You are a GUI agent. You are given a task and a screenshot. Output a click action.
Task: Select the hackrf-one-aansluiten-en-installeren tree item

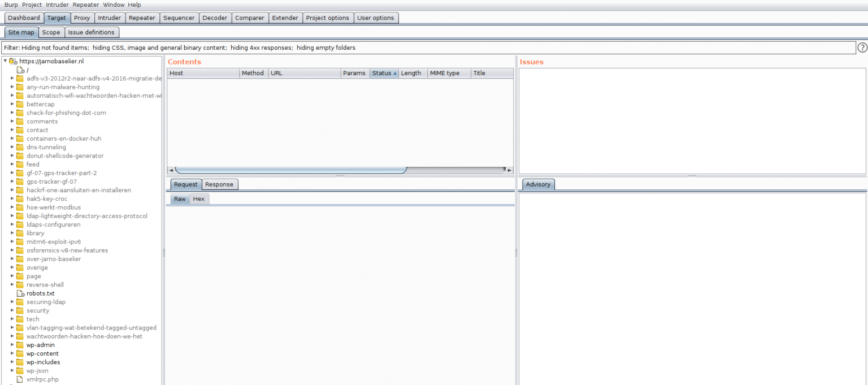pos(79,190)
